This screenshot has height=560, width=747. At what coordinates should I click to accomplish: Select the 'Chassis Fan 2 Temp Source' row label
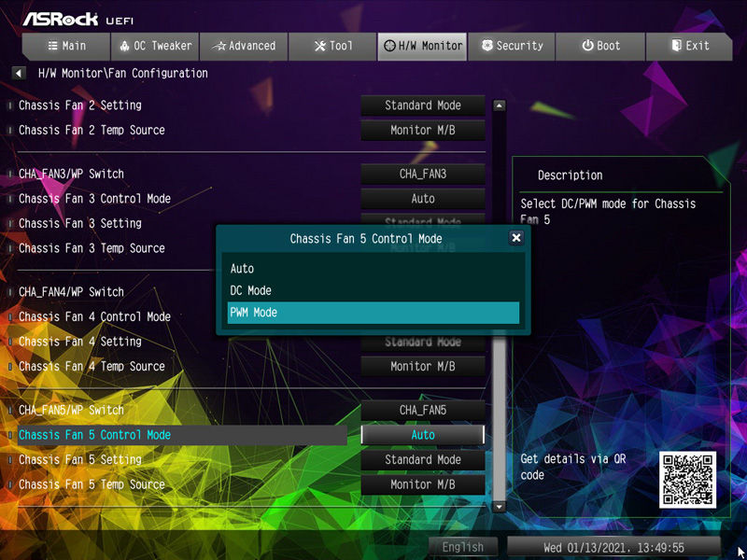(x=92, y=130)
